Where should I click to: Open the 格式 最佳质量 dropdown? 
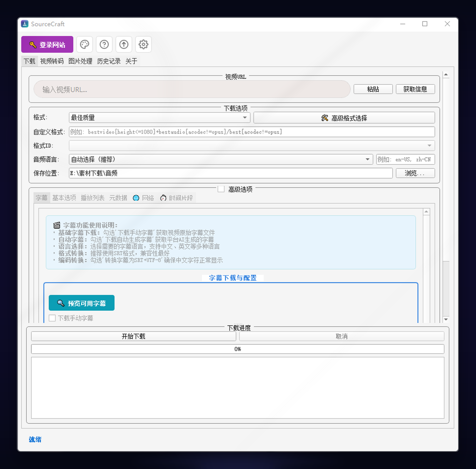coord(160,117)
